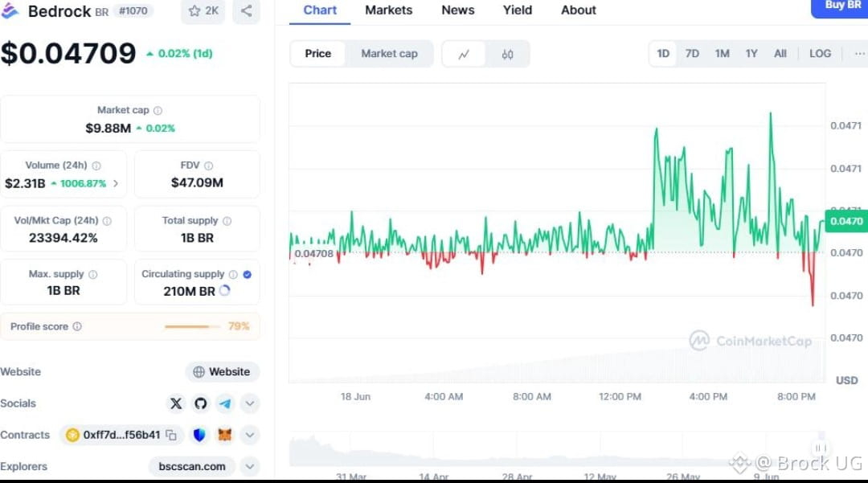Copy the contract address 0xff7d...f56b41

point(172,435)
